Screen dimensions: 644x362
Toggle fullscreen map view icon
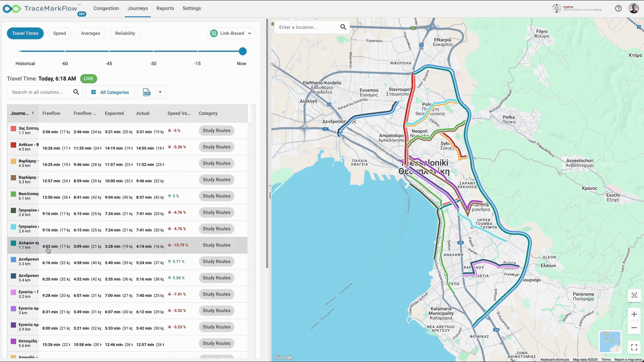[x=634, y=347]
